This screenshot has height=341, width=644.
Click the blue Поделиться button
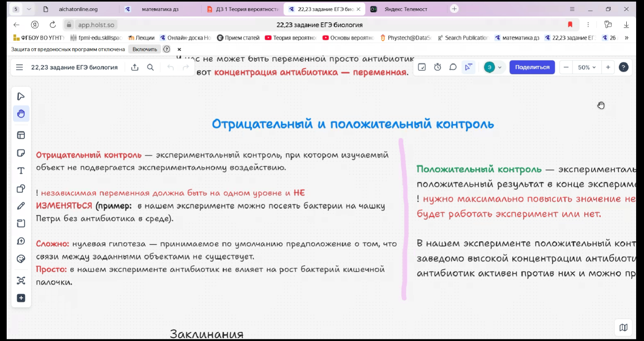[x=532, y=67]
